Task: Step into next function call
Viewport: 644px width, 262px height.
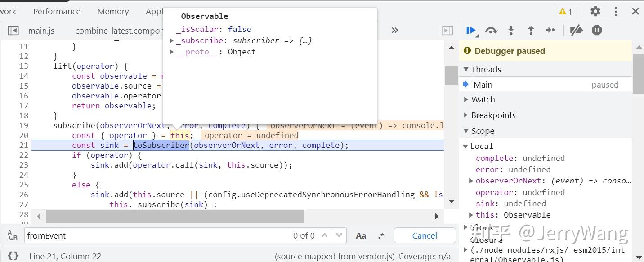Action: click(x=511, y=31)
